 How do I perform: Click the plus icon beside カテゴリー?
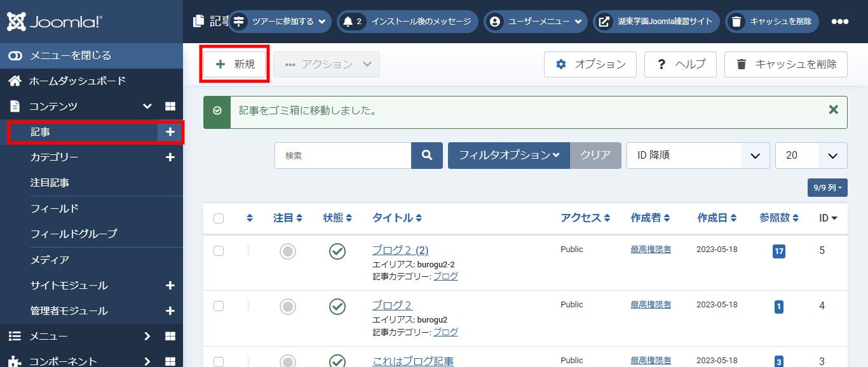coord(170,157)
